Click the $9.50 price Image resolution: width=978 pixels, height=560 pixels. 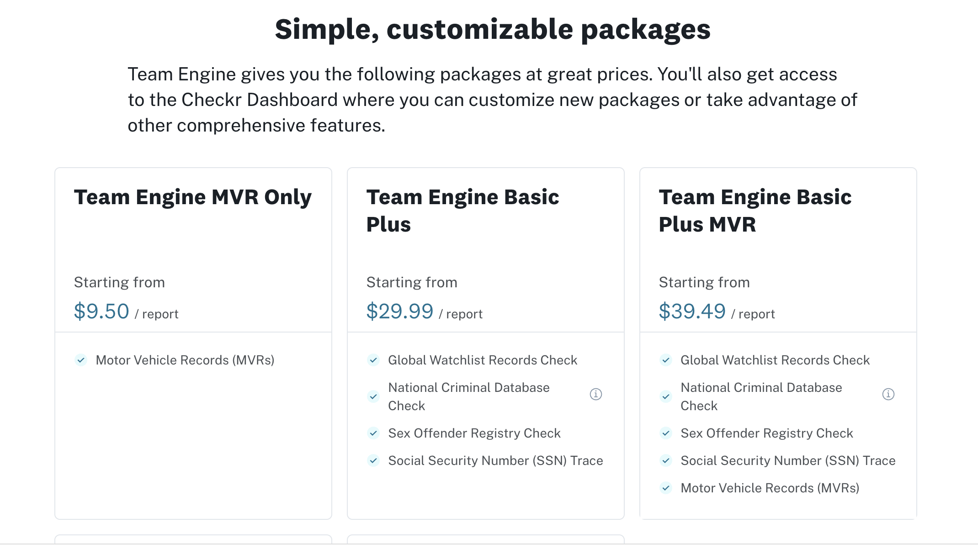pos(101,312)
